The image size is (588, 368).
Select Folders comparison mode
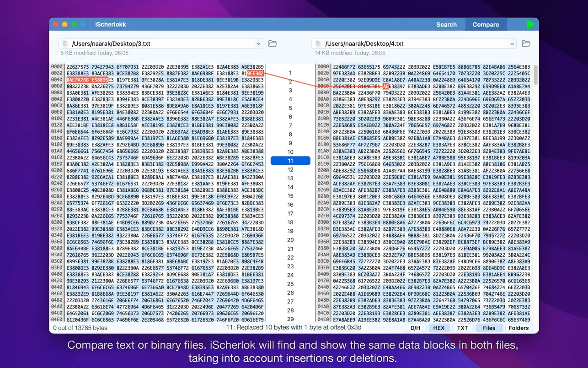tap(519, 328)
